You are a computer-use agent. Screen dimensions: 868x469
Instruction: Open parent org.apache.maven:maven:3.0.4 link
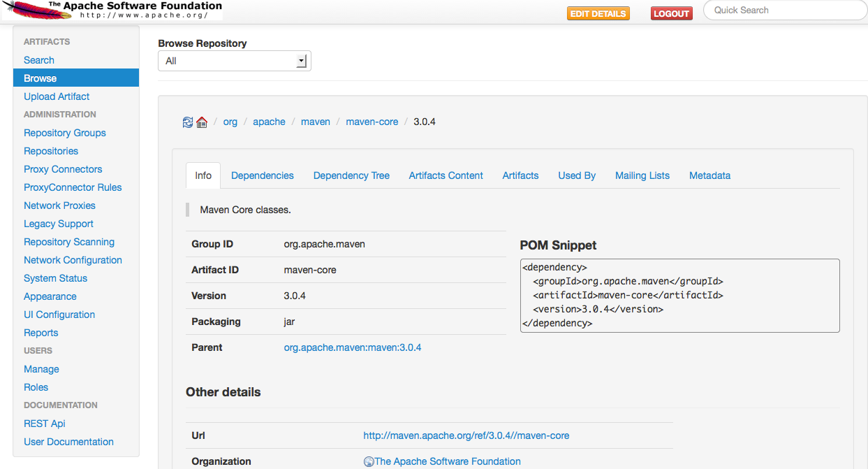[x=353, y=347]
